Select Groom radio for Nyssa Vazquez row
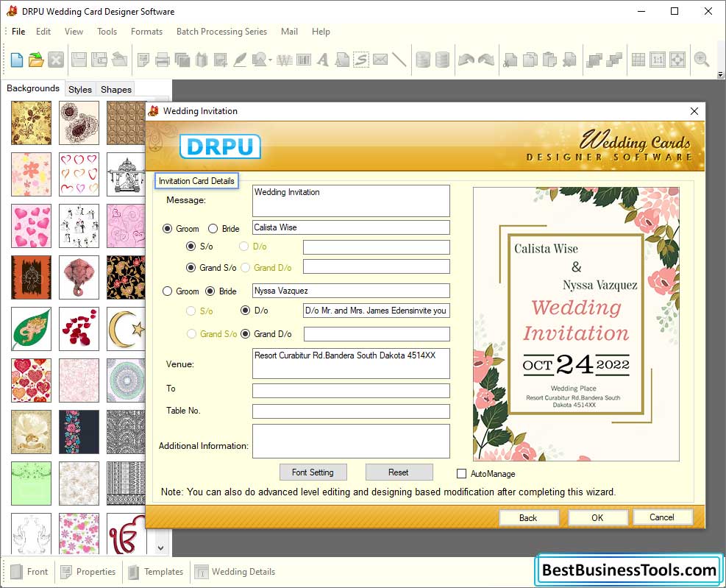The height and width of the screenshot is (588, 726). pos(167,291)
